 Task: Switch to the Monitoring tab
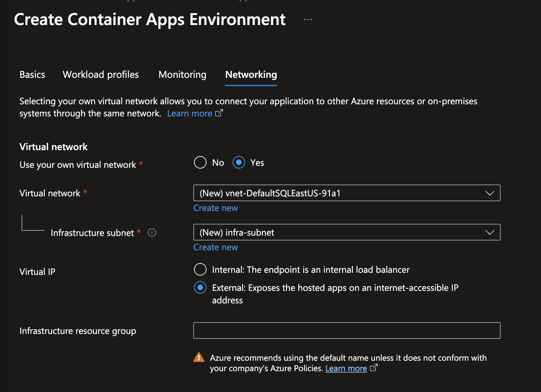182,74
